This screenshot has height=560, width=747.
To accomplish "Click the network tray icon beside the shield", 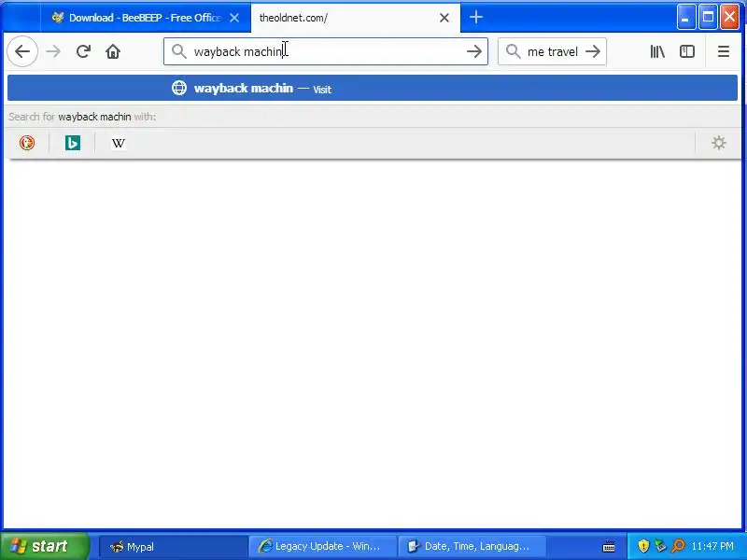I will tap(660, 546).
